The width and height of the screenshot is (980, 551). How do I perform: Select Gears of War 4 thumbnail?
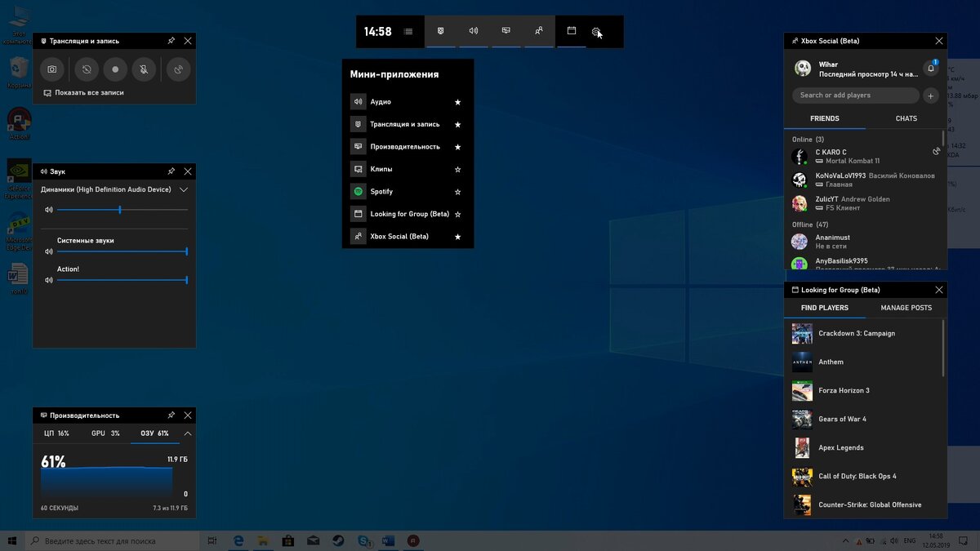802,419
